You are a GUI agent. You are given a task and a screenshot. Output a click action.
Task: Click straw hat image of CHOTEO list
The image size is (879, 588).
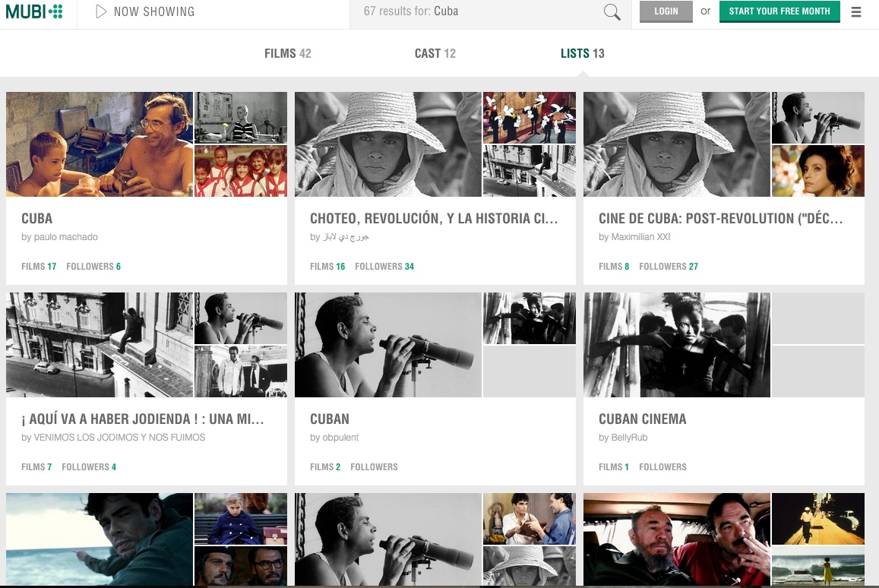tap(388, 144)
